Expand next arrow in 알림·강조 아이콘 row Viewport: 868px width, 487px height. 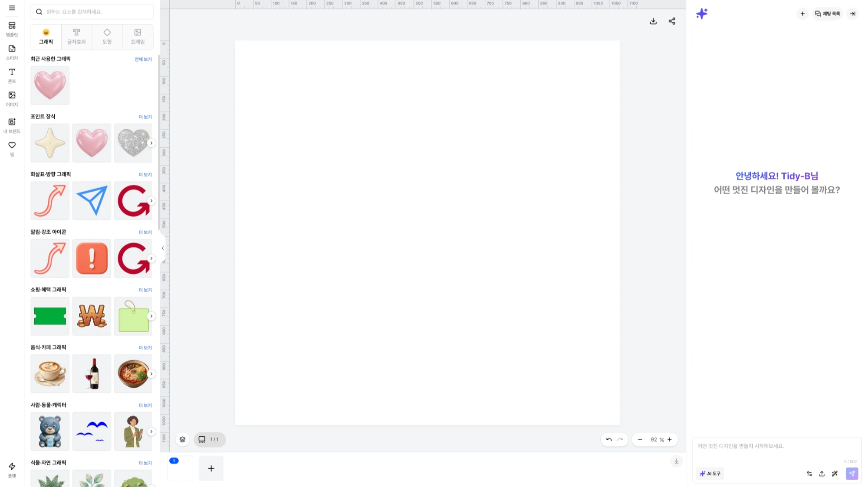pos(151,258)
